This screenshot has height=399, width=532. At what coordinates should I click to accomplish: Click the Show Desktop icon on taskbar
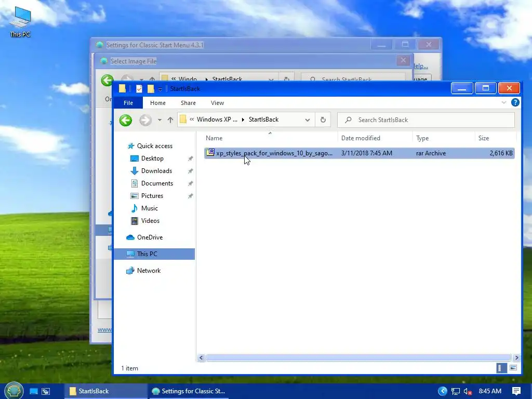(x=34, y=391)
